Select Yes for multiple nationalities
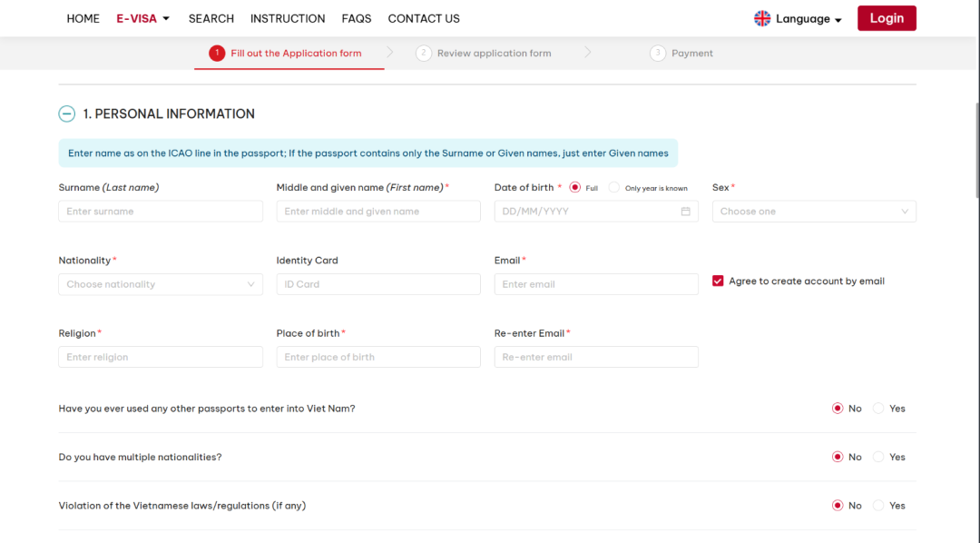 (878, 458)
